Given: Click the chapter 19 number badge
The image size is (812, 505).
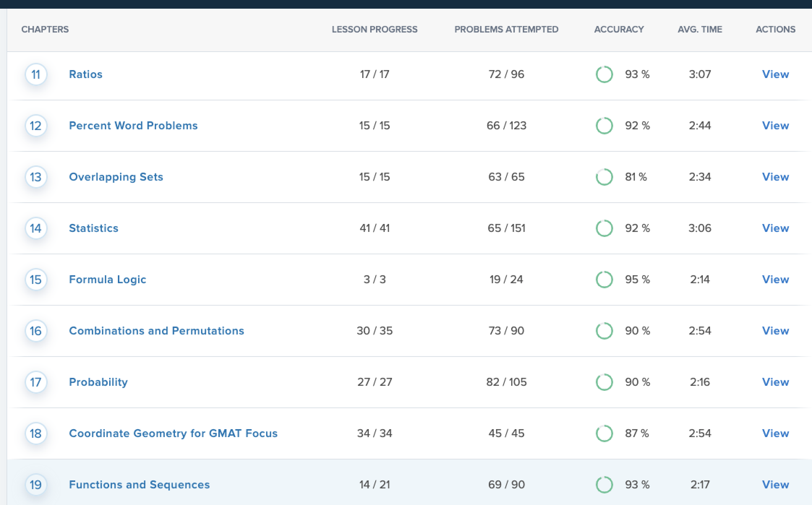Looking at the screenshot, I should coord(36,485).
